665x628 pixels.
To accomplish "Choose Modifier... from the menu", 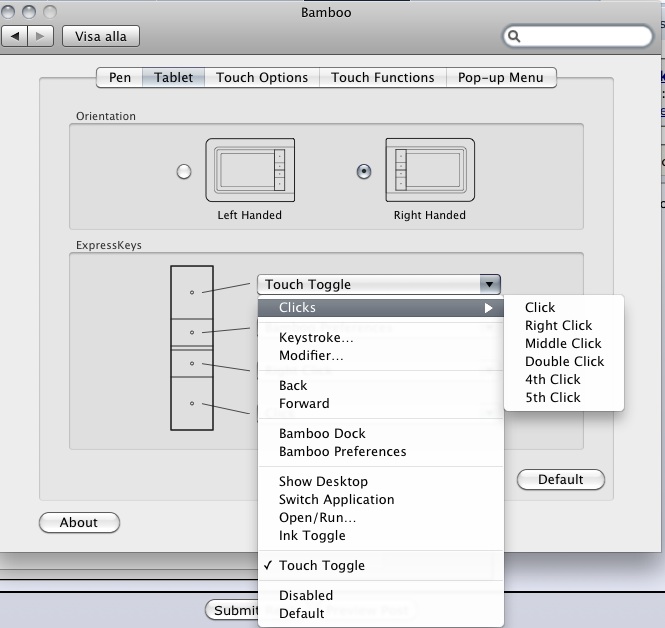I will [x=380, y=355].
